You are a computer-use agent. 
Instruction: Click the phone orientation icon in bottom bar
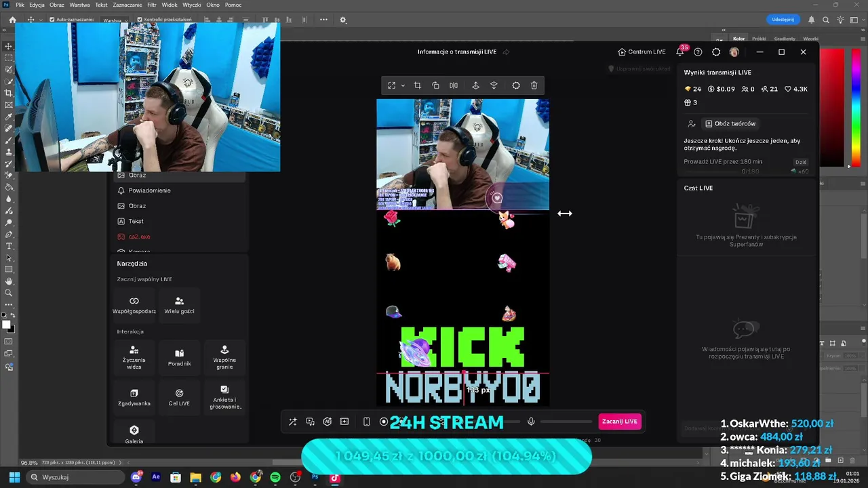click(366, 422)
